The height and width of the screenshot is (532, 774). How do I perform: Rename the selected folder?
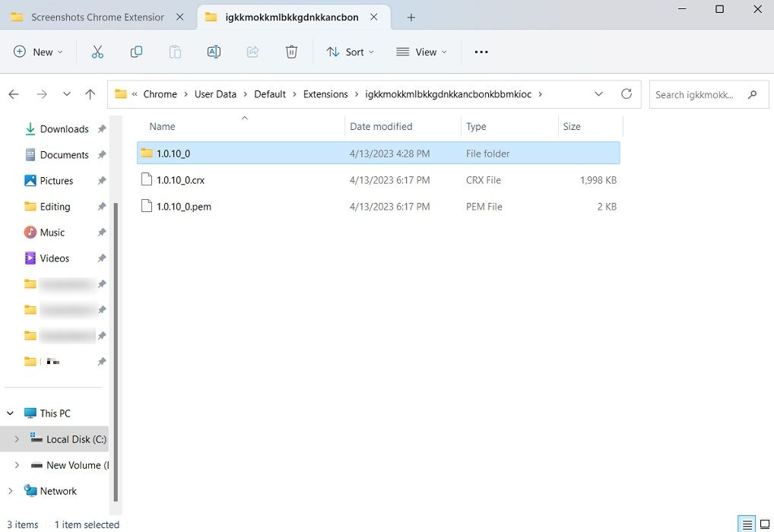point(214,52)
